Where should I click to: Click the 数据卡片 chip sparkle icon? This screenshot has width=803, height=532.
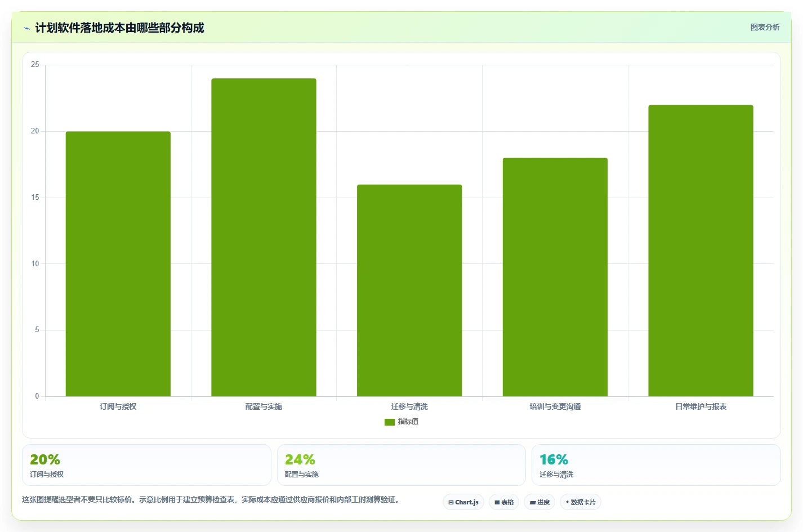pyautogui.click(x=568, y=502)
